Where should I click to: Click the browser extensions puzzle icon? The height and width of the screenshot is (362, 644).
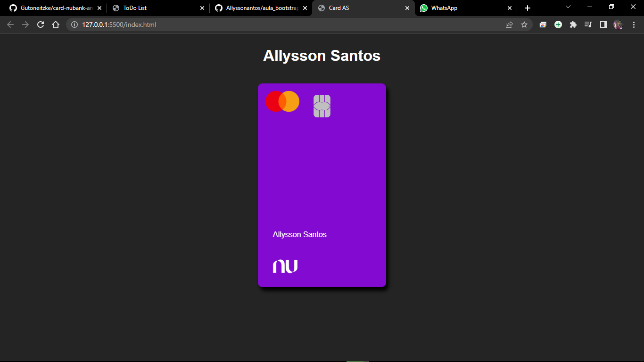(573, 25)
